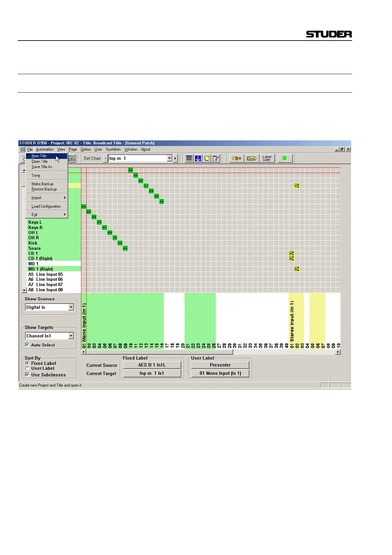Click the yellow polygon toolbar icon
Image resolution: width=392 pixels, height=555 pixels.
click(x=207, y=159)
